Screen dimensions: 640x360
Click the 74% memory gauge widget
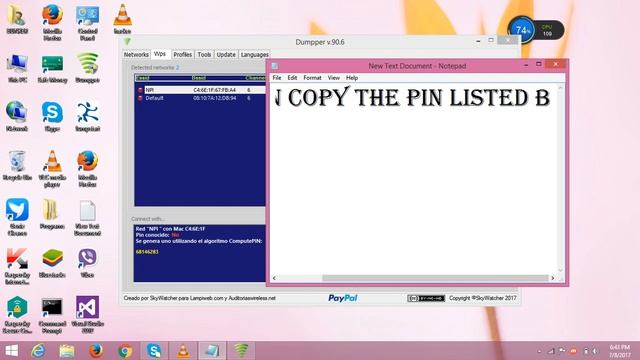click(521, 30)
